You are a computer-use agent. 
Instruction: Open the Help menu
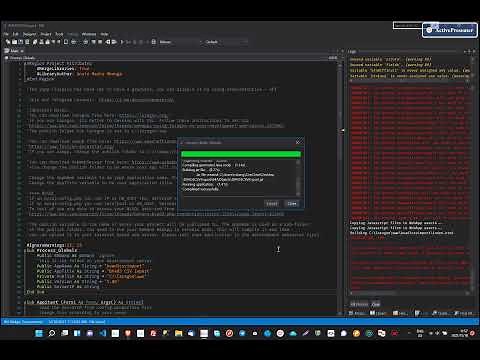104,34
